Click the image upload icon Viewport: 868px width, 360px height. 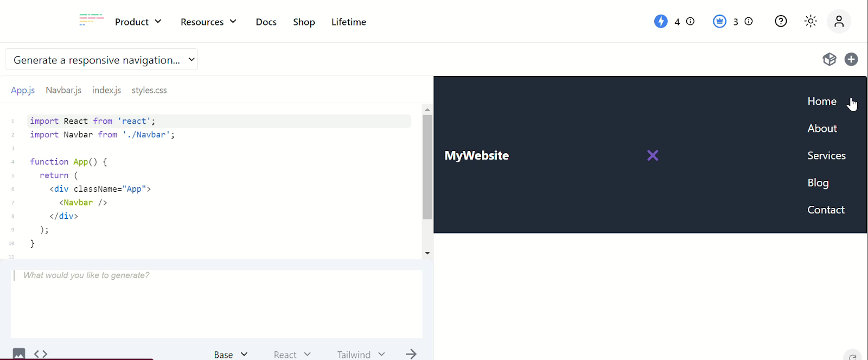pyautogui.click(x=19, y=353)
